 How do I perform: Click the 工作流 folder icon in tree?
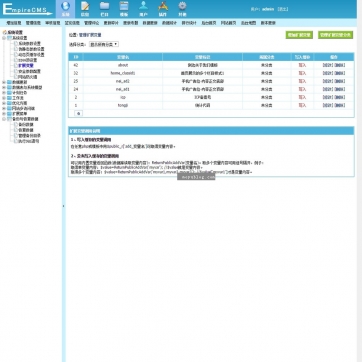9,98
